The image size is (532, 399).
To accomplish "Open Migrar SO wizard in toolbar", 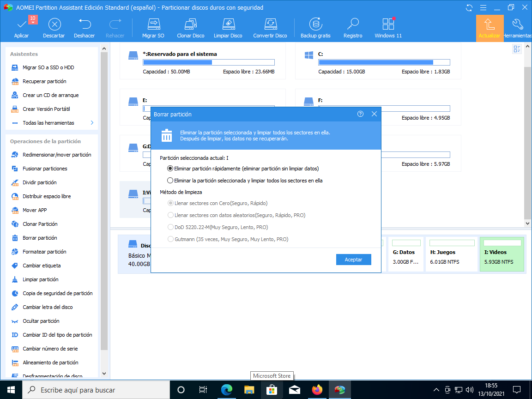I will (x=153, y=28).
